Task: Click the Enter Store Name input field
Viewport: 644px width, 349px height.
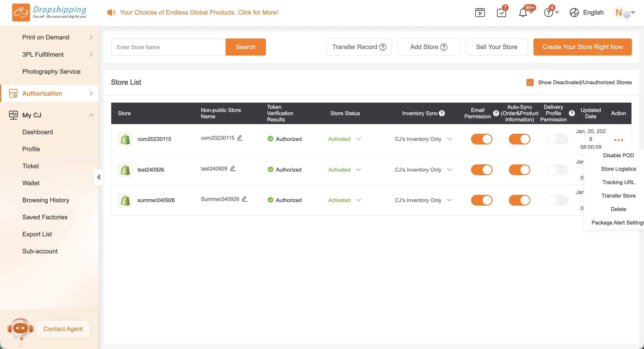Action: (168, 47)
